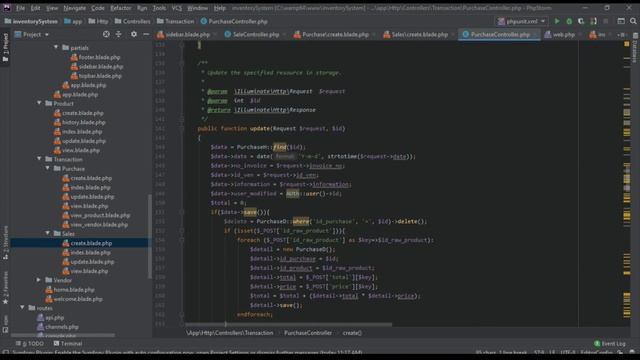Open view_product.blade.php under Purchase
640x360 pixels.
[96, 215]
